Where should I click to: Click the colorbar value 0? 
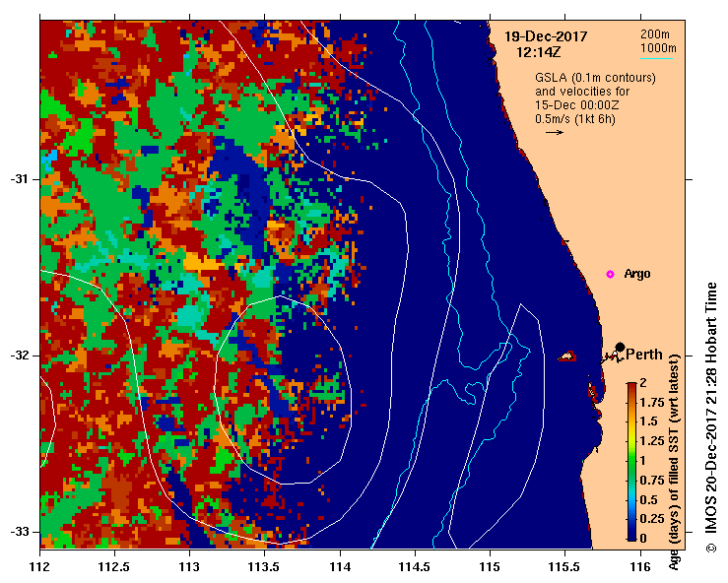click(643, 539)
